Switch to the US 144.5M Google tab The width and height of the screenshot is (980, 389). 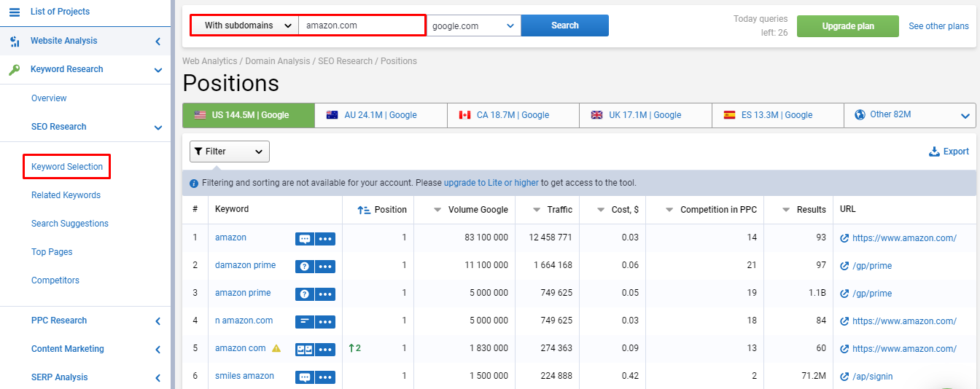coord(249,115)
